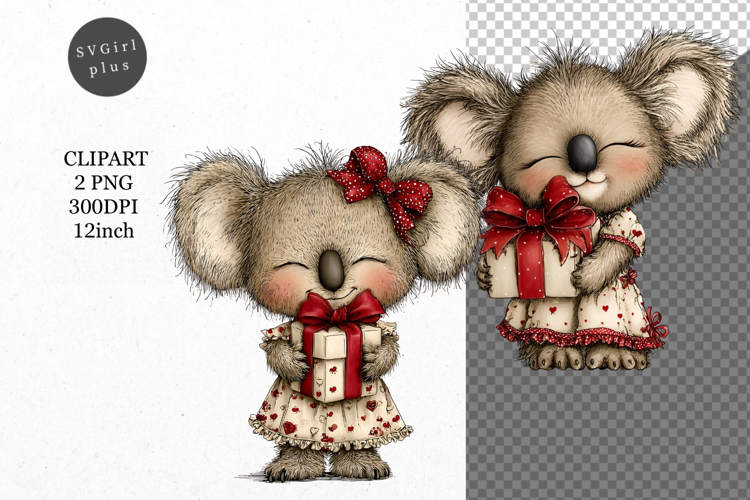The image size is (750, 500).
Task: Click the left koala's dark nose
Action: 333,268
